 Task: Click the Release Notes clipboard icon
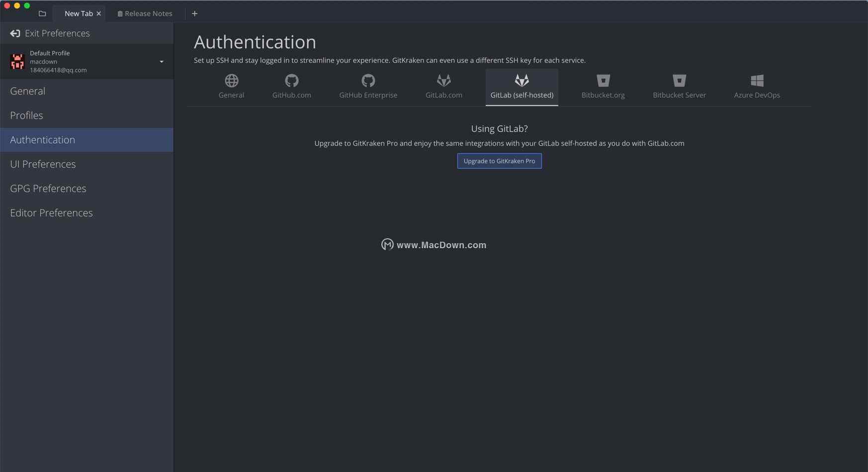[120, 14]
